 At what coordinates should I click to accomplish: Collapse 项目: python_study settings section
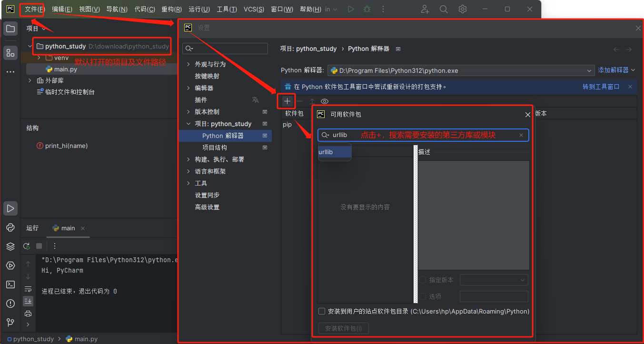tap(188, 124)
